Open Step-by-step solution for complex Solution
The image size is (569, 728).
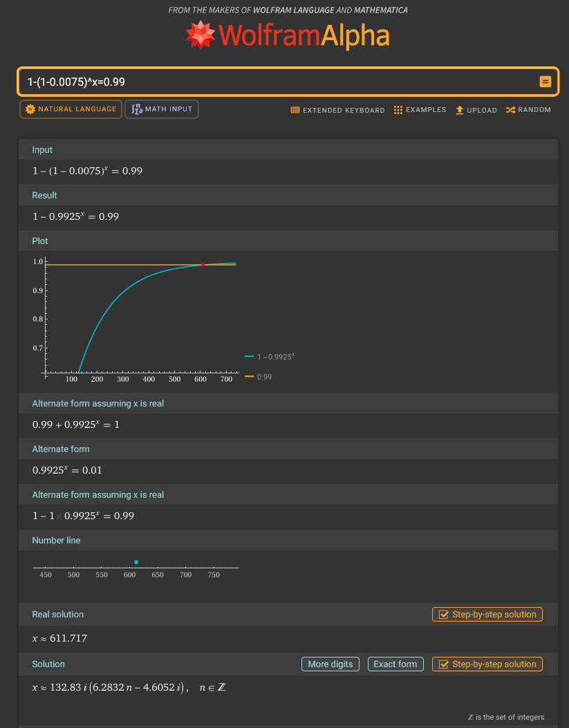click(x=487, y=664)
